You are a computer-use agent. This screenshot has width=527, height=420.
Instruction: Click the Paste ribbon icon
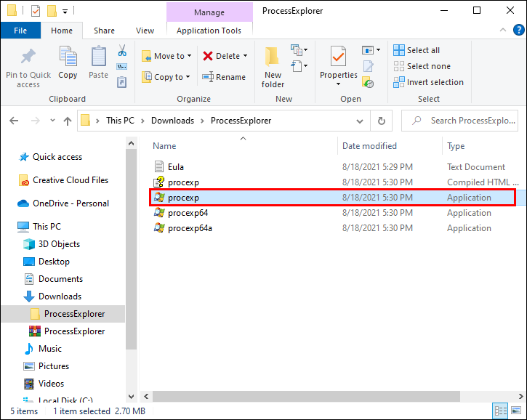tap(98, 56)
